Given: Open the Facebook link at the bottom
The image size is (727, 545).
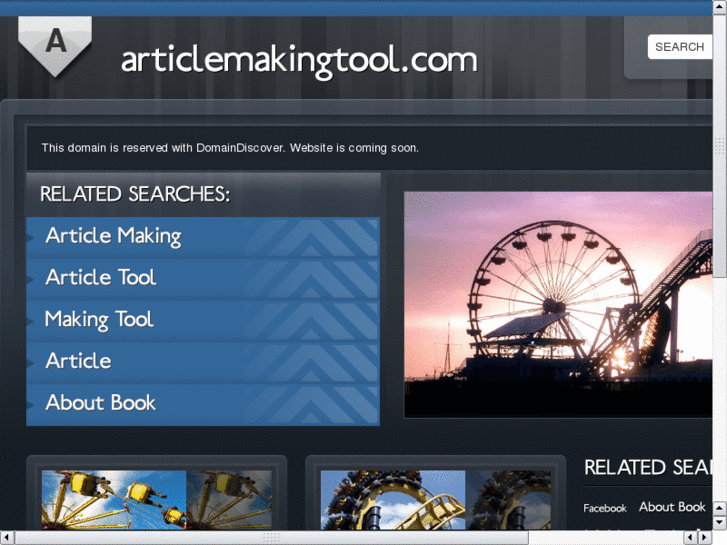Looking at the screenshot, I should point(605,508).
